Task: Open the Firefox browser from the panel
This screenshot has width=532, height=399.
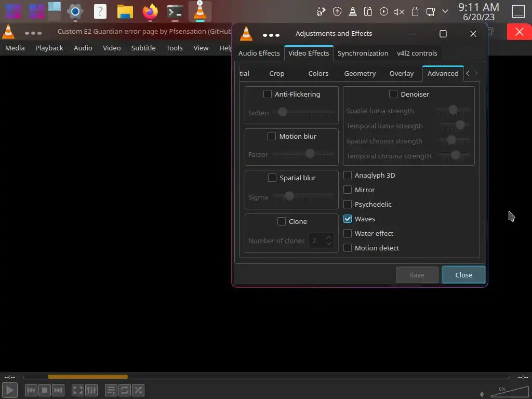Action: tap(150, 11)
